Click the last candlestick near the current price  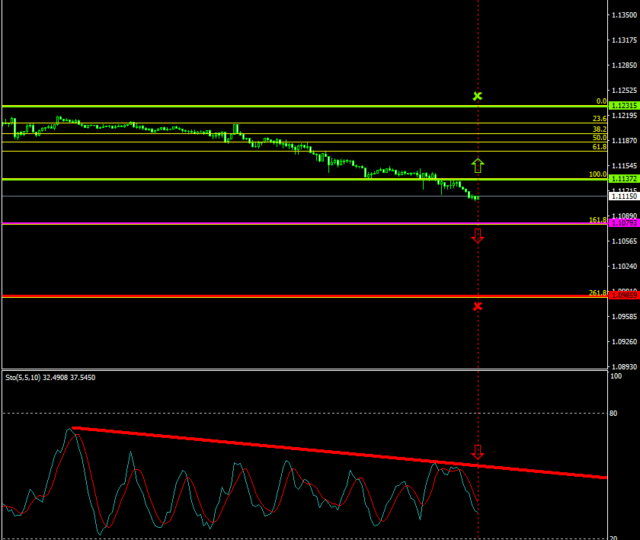tap(476, 198)
